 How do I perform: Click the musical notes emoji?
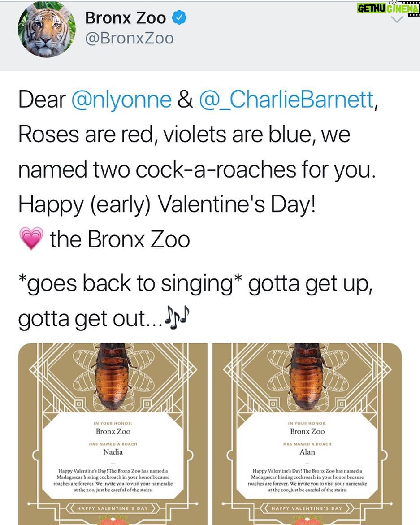click(177, 317)
